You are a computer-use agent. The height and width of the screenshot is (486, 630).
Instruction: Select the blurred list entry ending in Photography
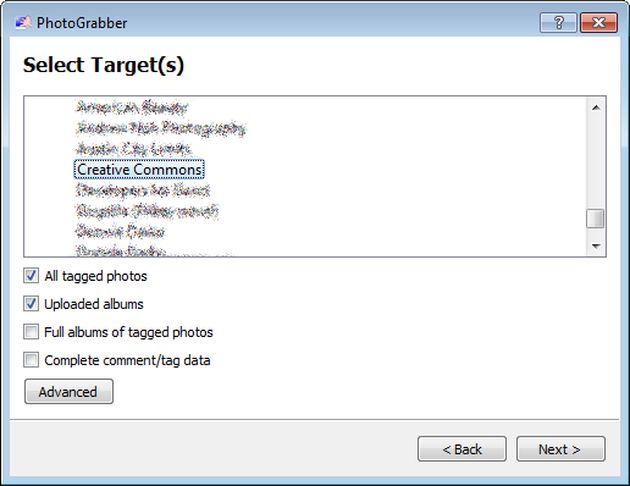pyautogui.click(x=161, y=128)
